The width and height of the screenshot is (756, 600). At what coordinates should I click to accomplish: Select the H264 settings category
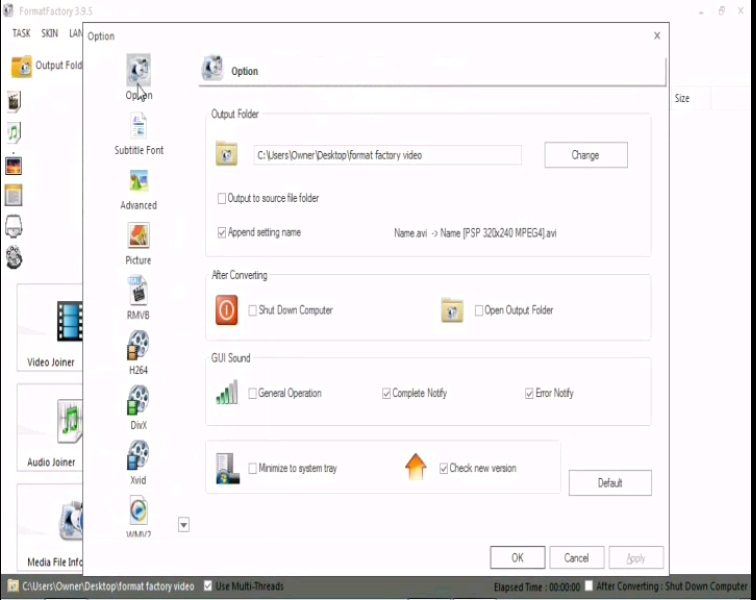point(138,353)
